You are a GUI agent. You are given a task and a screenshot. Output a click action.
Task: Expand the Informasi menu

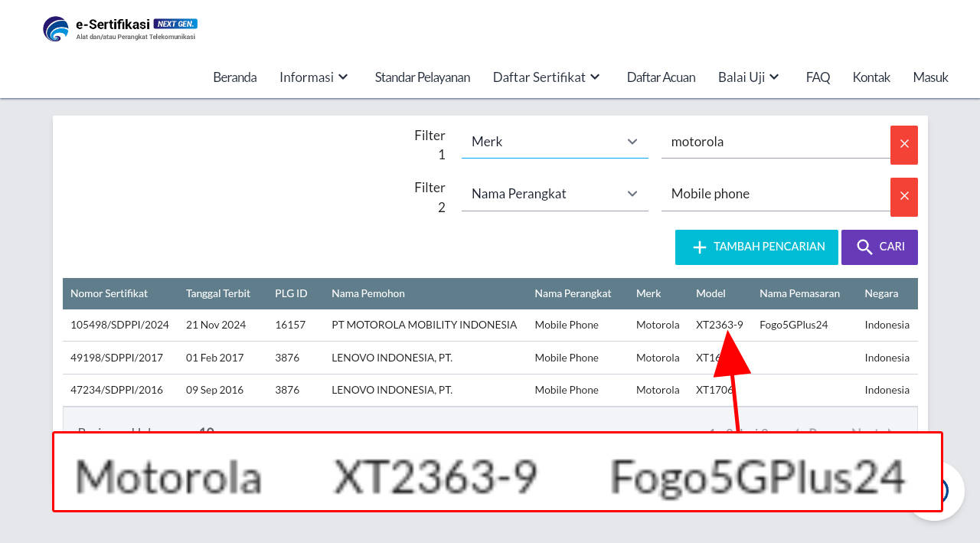point(314,77)
